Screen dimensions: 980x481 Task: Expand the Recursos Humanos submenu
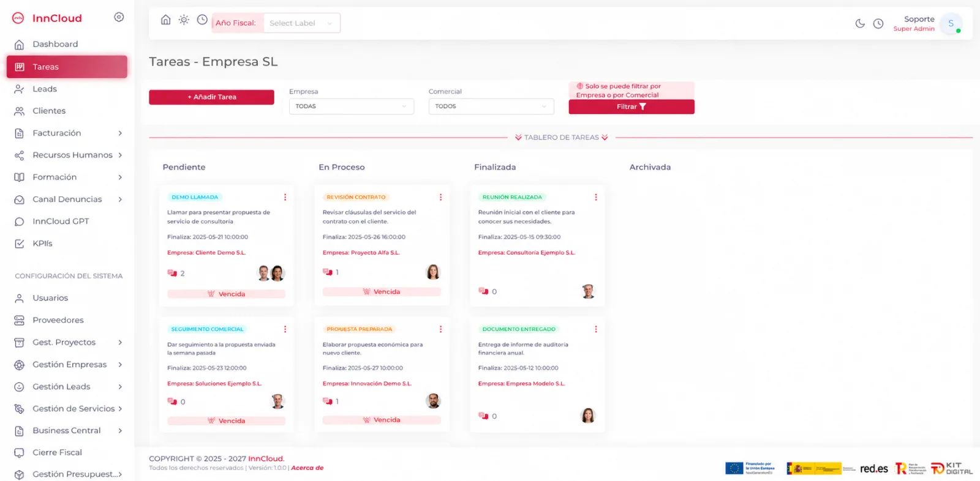(x=67, y=155)
